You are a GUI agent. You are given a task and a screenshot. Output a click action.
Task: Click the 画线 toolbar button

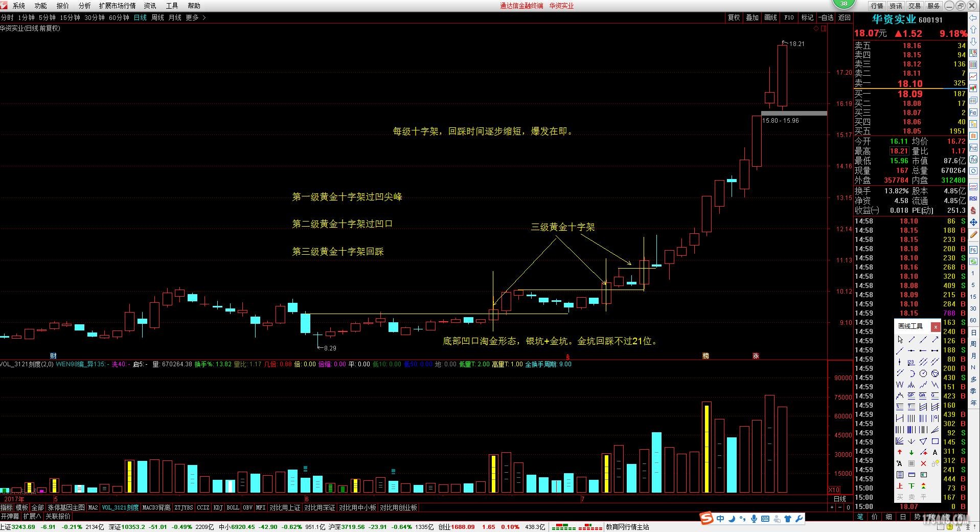(x=770, y=17)
